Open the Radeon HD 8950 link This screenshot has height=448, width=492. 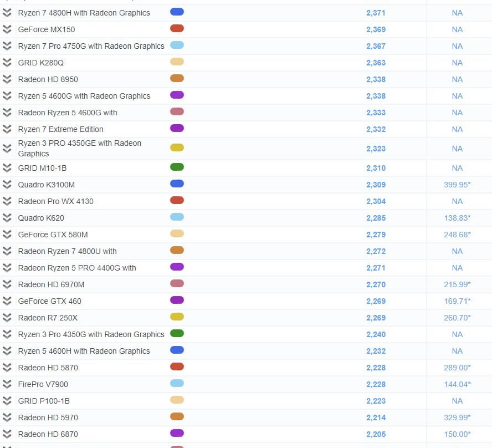pos(48,79)
